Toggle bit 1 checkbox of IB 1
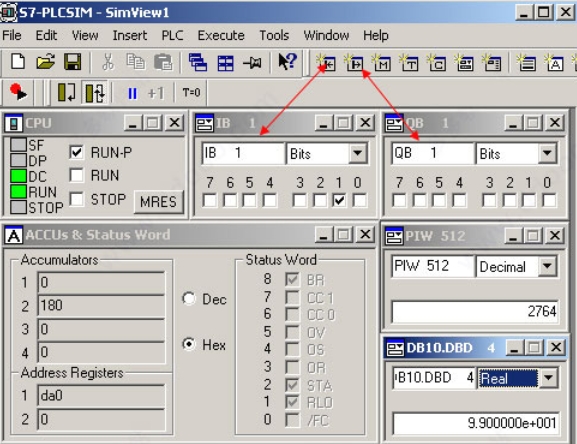The image size is (577, 444). (339, 200)
